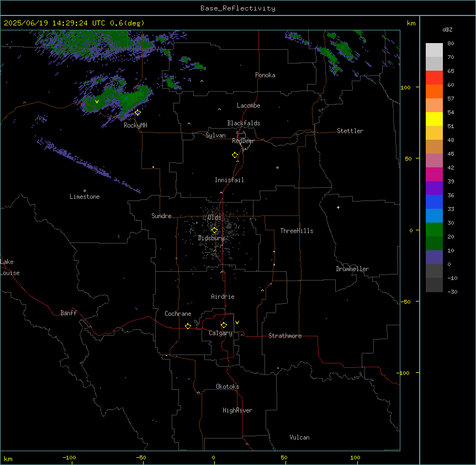The height and width of the screenshot is (465, 476).
Task: Click the yellow V marker in the green echo west of RockyMH
Action: [x=97, y=102]
